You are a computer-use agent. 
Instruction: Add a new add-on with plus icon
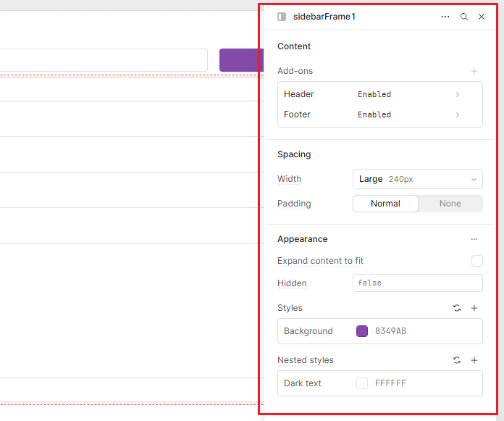tap(474, 71)
